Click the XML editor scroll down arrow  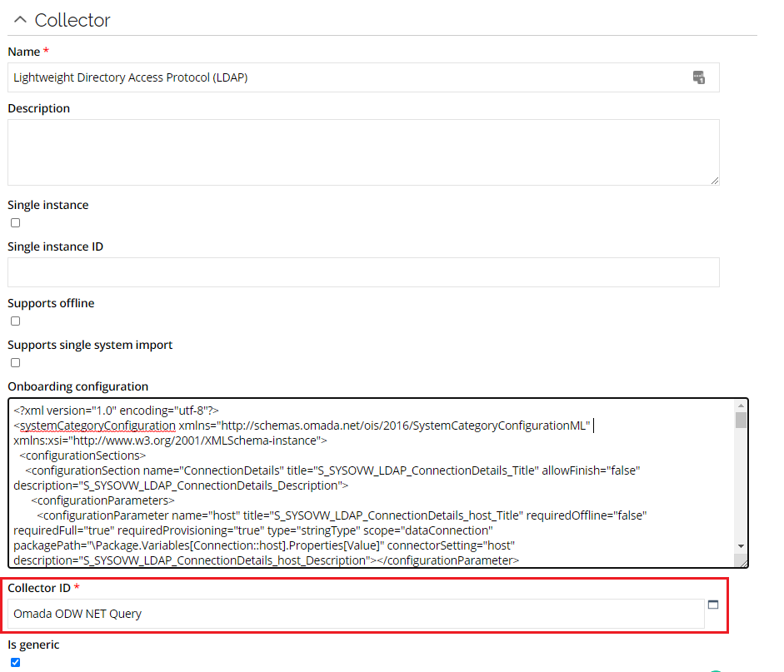[x=741, y=546]
